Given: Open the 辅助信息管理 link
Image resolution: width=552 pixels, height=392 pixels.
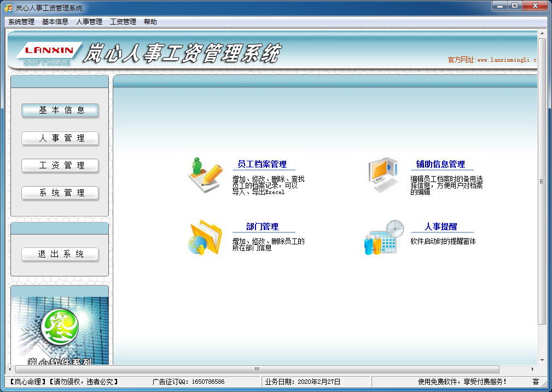Looking at the screenshot, I should coord(440,164).
